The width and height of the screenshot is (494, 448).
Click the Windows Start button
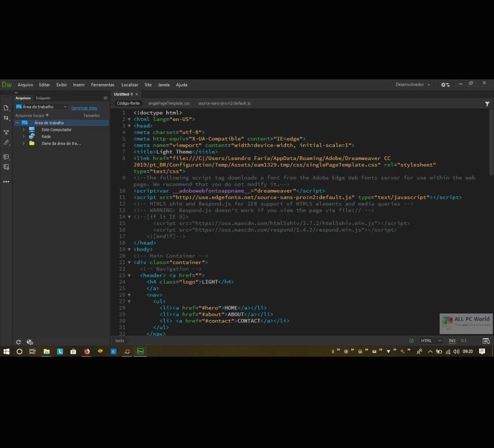tap(6, 351)
